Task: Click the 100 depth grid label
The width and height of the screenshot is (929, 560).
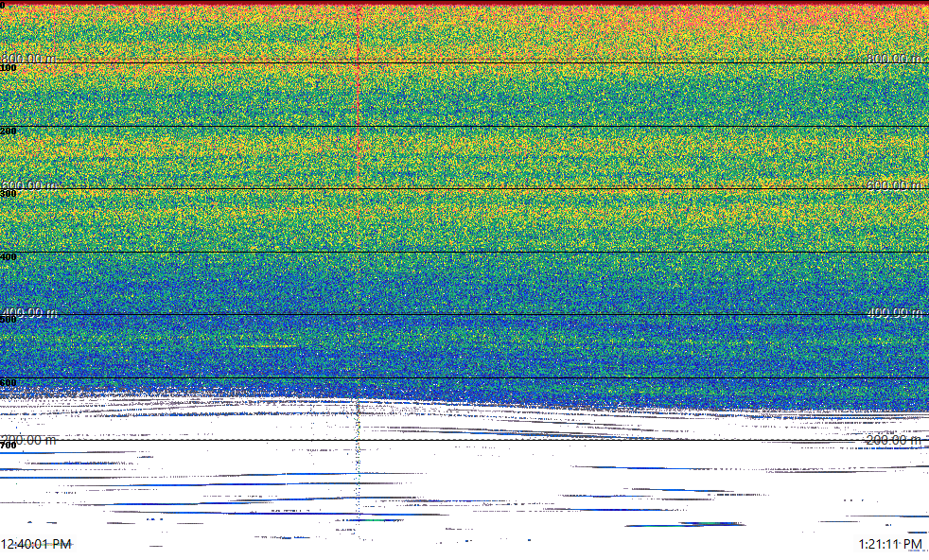Action: click(9, 68)
